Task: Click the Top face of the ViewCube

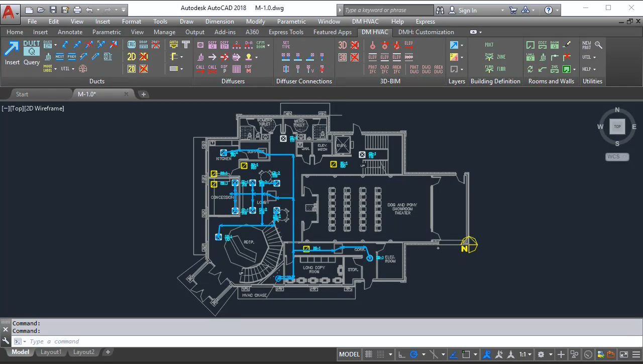Action: pos(617,127)
